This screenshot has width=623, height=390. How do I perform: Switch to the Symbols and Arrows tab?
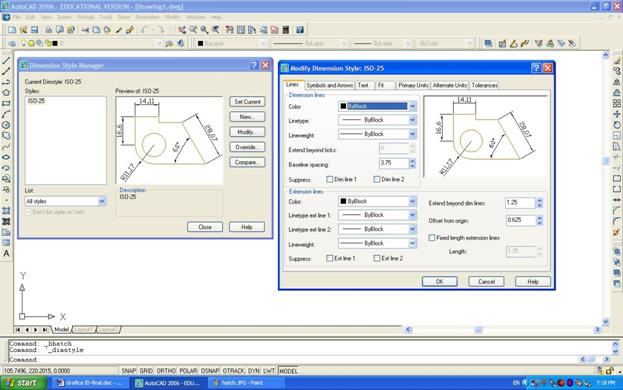coord(330,85)
